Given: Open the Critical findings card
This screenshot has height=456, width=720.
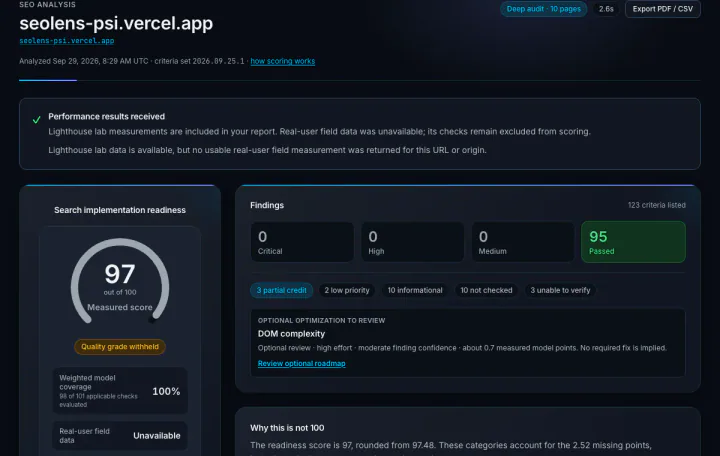Looking at the screenshot, I should pyautogui.click(x=302, y=242).
